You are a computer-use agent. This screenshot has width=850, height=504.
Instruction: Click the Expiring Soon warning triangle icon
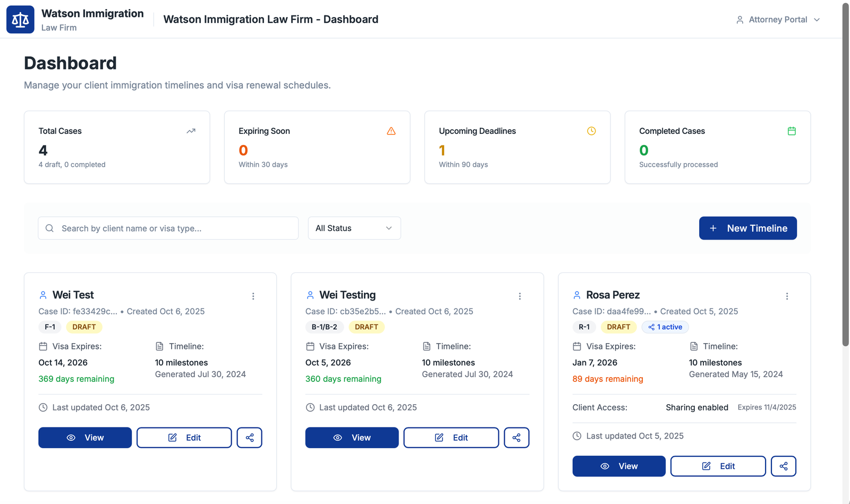pyautogui.click(x=391, y=131)
